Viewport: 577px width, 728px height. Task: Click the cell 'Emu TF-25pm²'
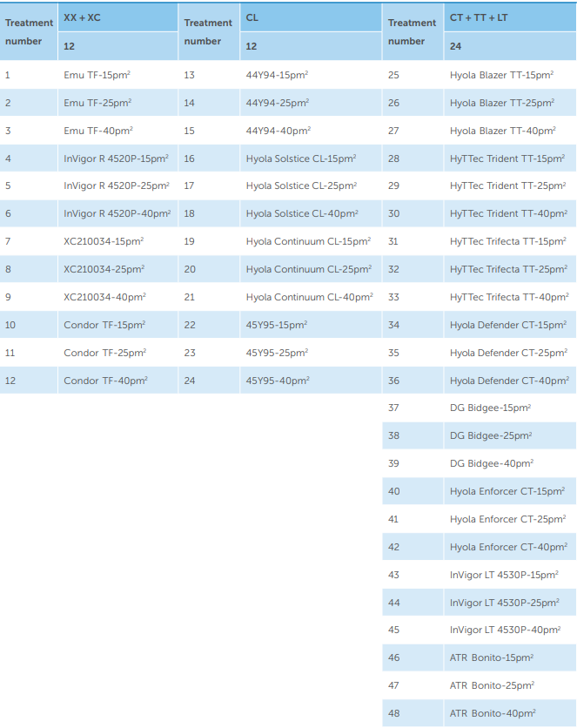(x=117, y=103)
